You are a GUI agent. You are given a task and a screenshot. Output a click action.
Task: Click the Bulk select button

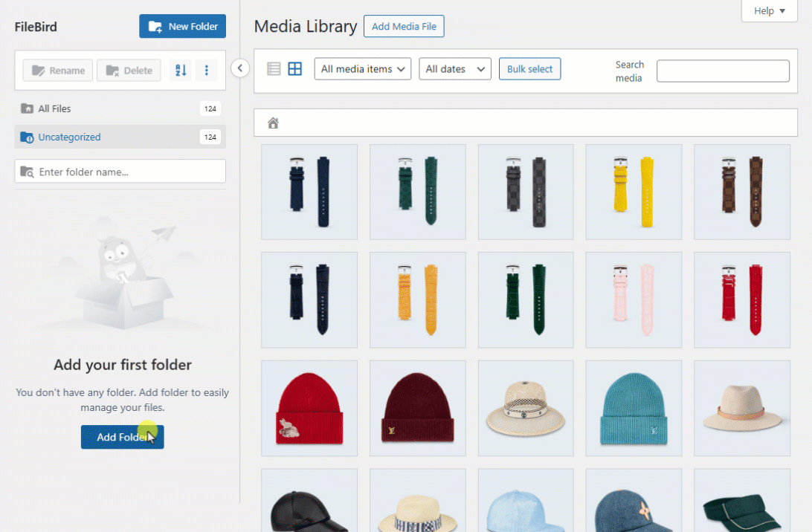tap(529, 69)
